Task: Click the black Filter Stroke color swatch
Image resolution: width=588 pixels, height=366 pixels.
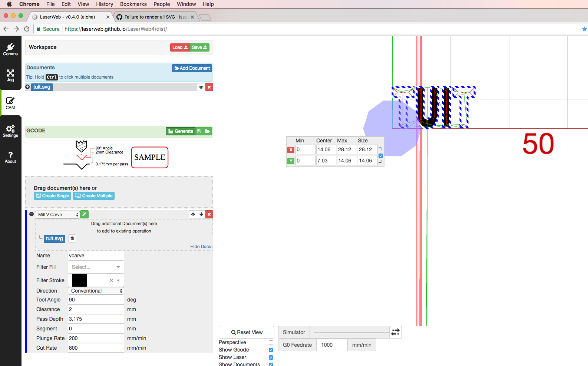Action: pos(79,280)
